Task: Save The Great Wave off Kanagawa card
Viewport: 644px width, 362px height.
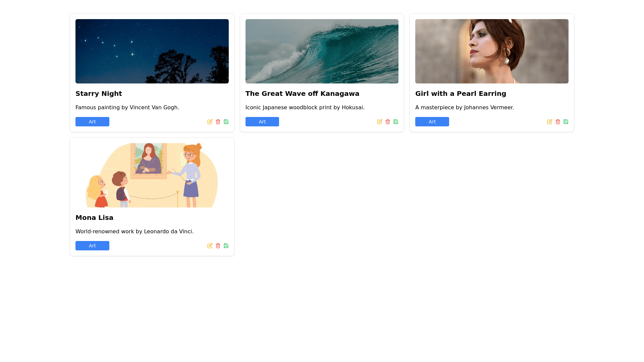Action: point(396,122)
